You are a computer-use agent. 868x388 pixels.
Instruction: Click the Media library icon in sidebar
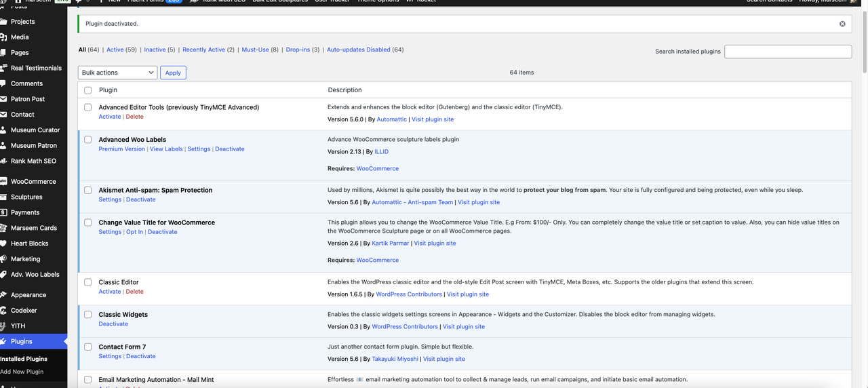(x=4, y=37)
